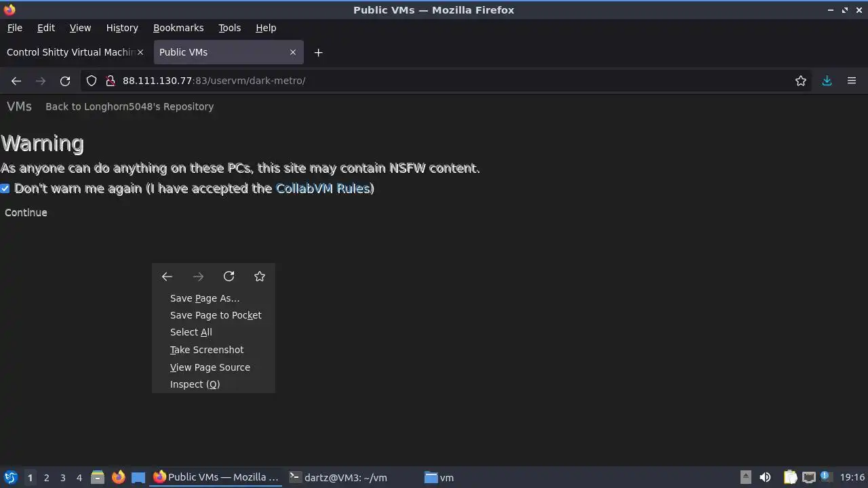Screen dimensions: 868x488
Task: Click the browser toolbar back arrow
Action: (16, 81)
